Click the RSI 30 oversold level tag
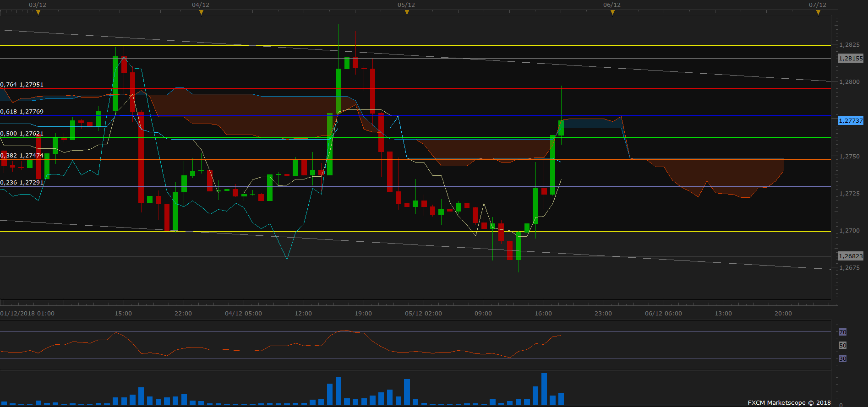This screenshot has height=407, width=868. [843, 358]
